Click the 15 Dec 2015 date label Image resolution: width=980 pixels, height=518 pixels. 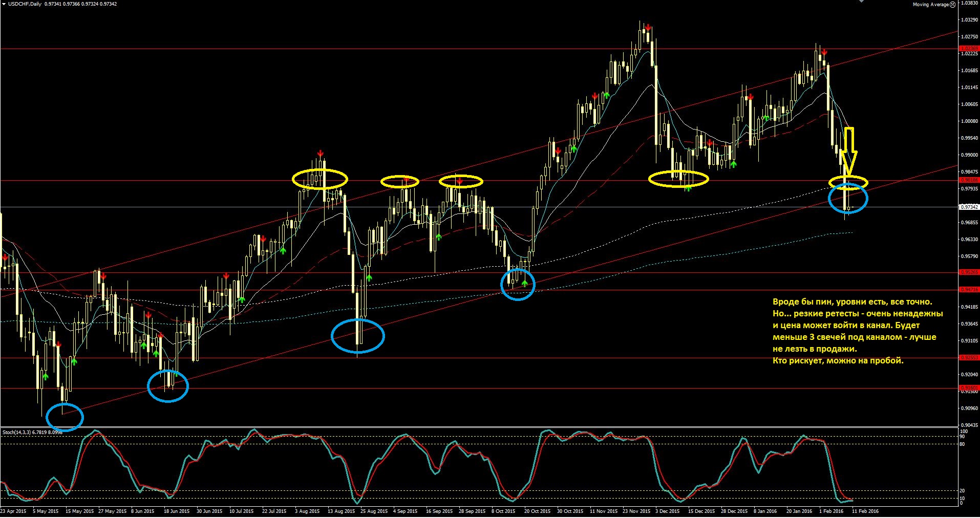click(x=701, y=511)
